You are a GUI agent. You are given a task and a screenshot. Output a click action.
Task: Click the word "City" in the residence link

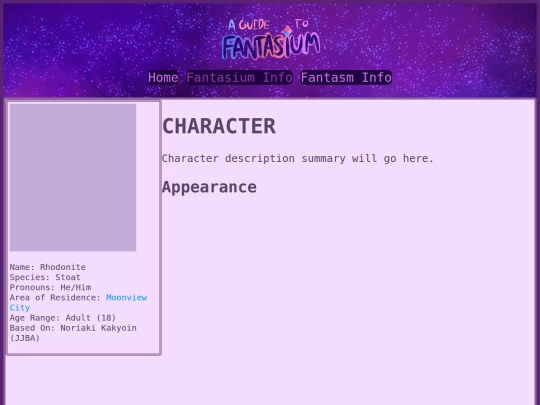coord(20,308)
